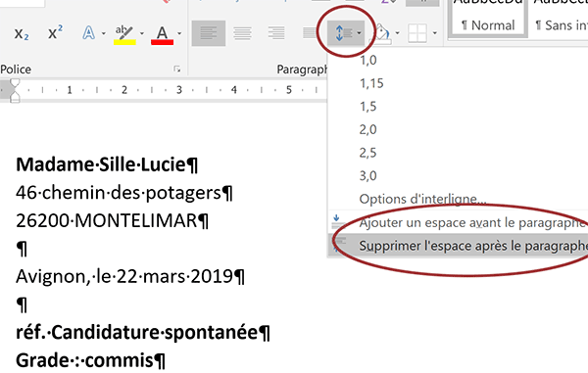Expand shading color dropdown arrow
This screenshot has height=373, width=588.
point(397,33)
